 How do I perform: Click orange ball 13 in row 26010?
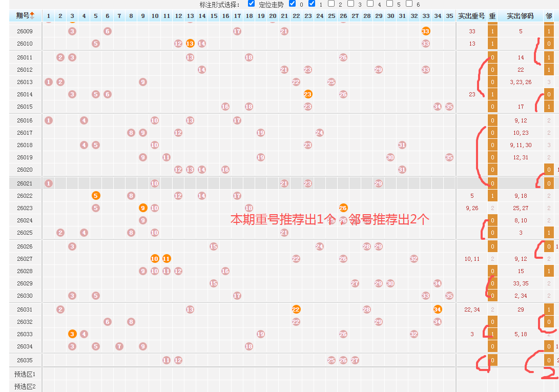pyautogui.click(x=190, y=44)
